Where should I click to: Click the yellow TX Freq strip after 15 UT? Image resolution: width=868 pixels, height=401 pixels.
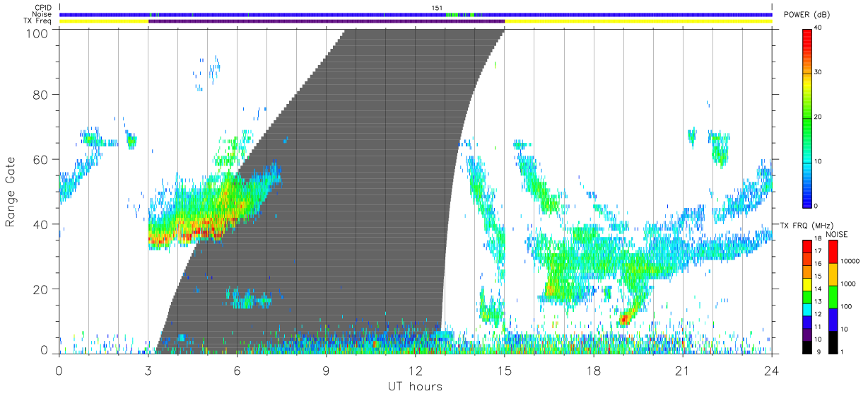pyautogui.click(x=638, y=21)
